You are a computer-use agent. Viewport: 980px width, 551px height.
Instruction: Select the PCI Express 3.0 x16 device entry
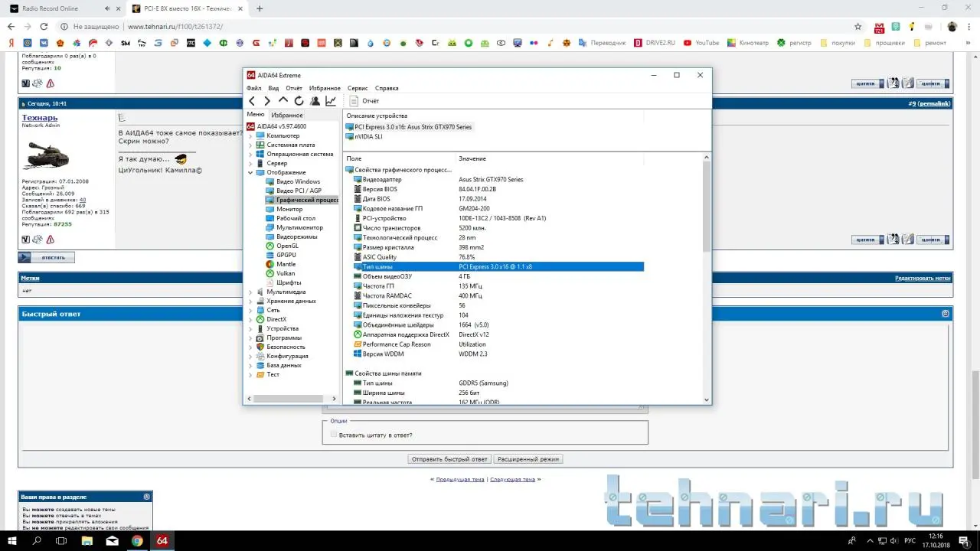coord(409,127)
